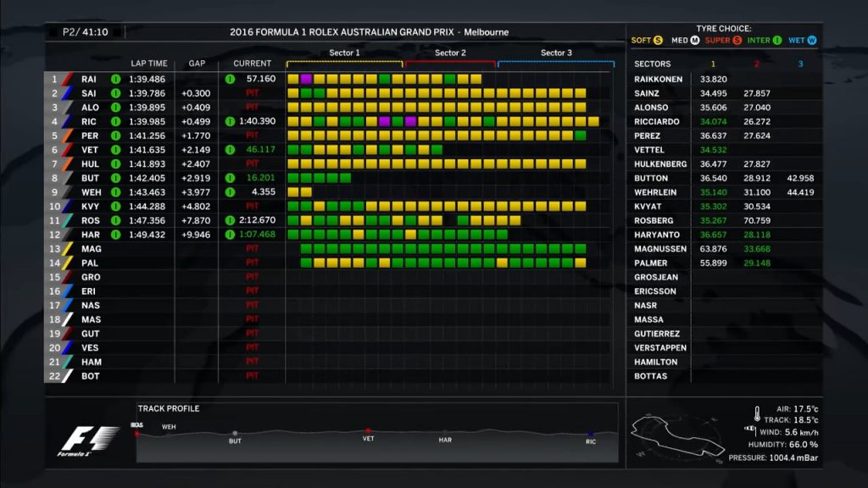Click HAMILTON in the sectors list

[655, 362]
